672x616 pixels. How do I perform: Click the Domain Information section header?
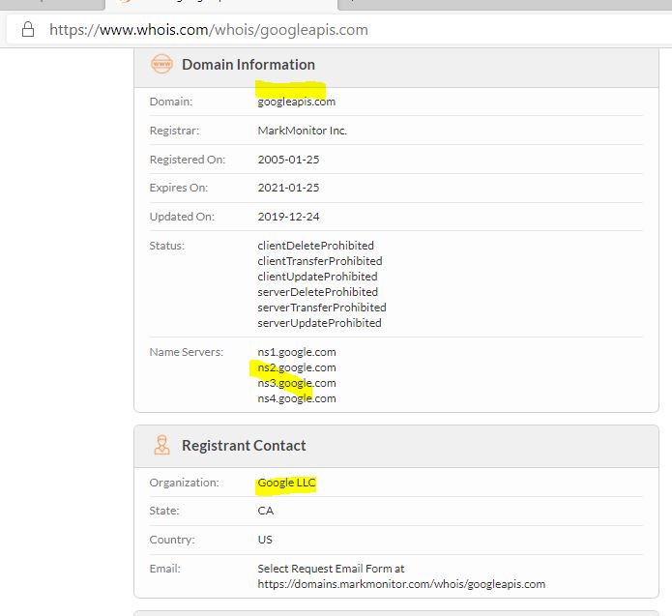point(248,65)
